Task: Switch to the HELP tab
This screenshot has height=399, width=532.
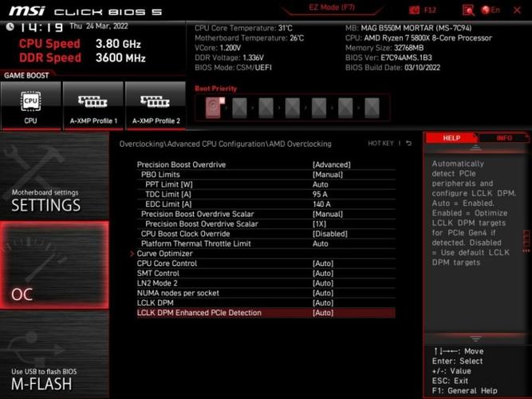Action: [x=451, y=138]
